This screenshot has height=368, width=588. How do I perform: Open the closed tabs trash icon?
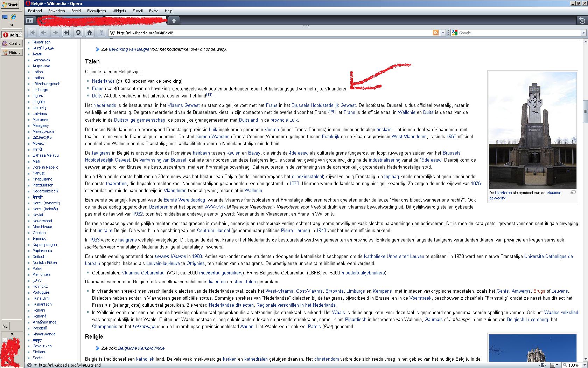tap(581, 21)
